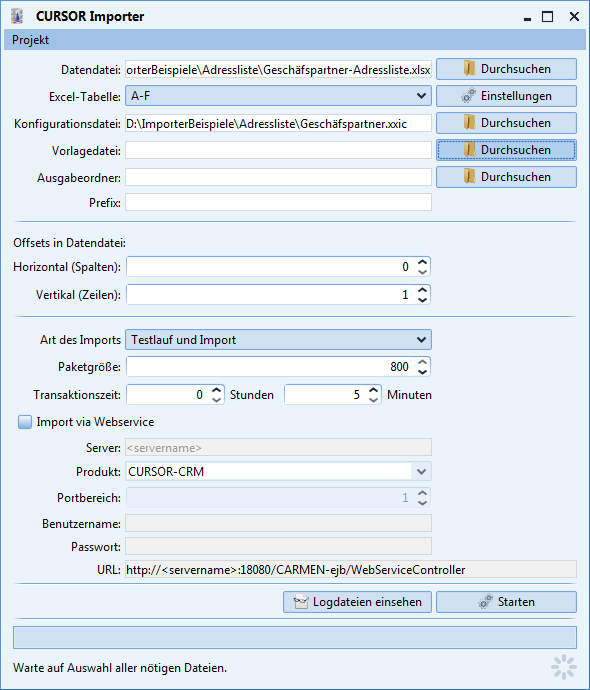
Task: Open the Projekt menu
Action: click(30, 40)
